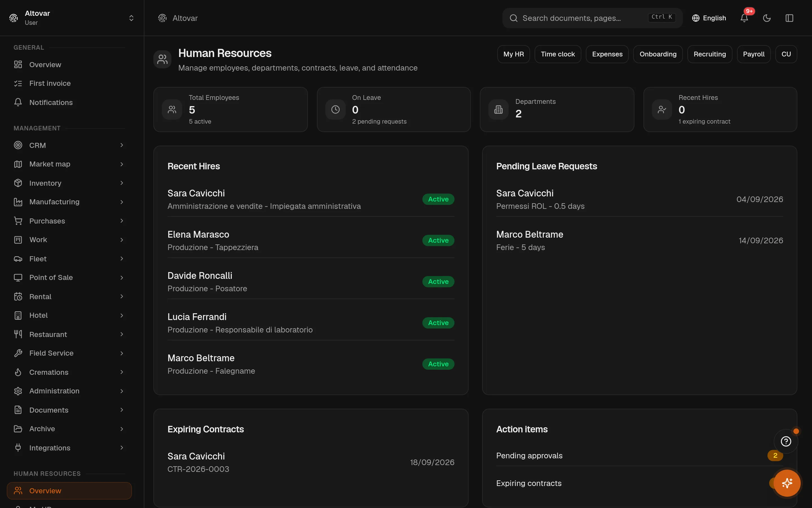This screenshot has width=812, height=508.
Task: Expand the Purchases chevron
Action: (x=122, y=221)
